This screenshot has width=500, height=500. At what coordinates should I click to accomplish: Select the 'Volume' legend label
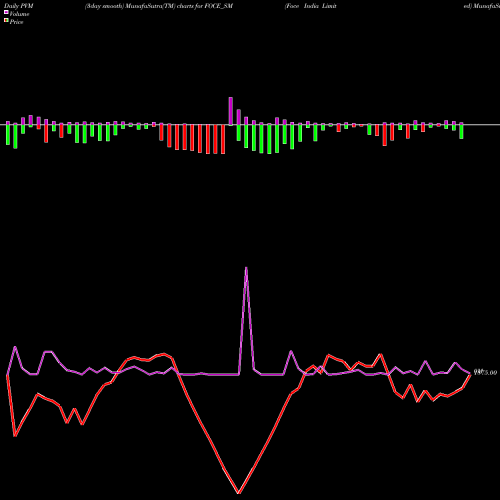pos(19,14)
